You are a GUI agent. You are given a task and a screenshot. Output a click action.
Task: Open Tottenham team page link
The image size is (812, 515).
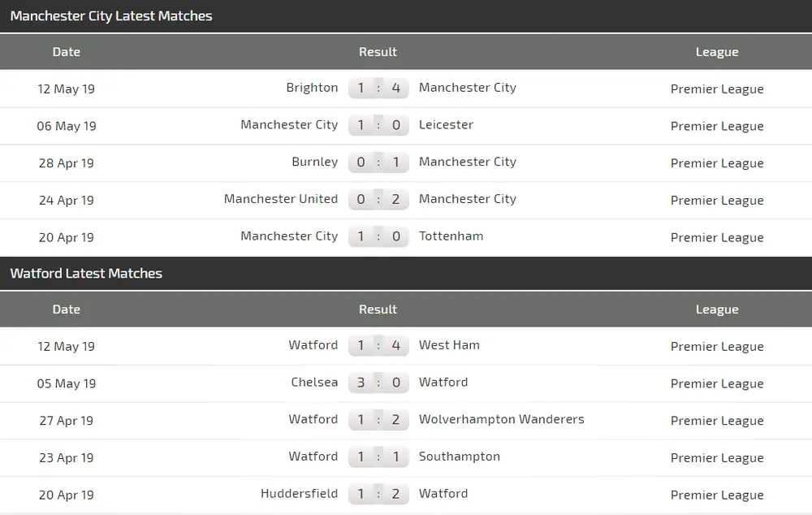pos(451,236)
